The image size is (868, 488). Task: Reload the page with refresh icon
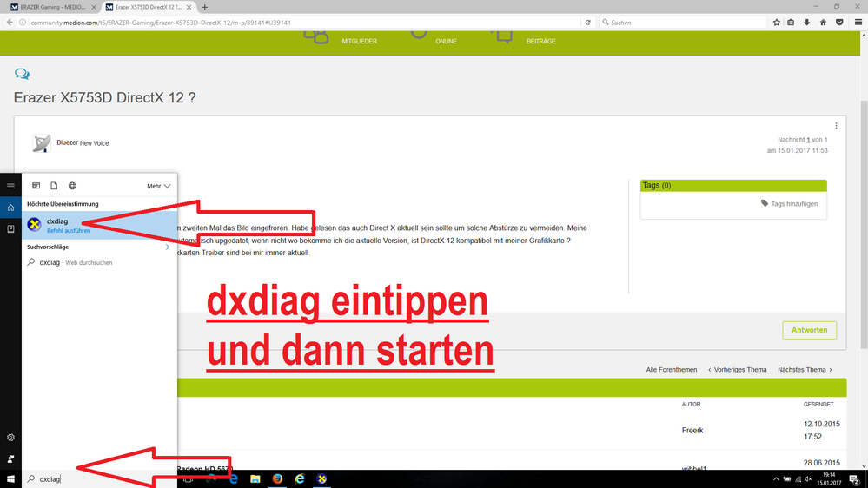click(588, 23)
